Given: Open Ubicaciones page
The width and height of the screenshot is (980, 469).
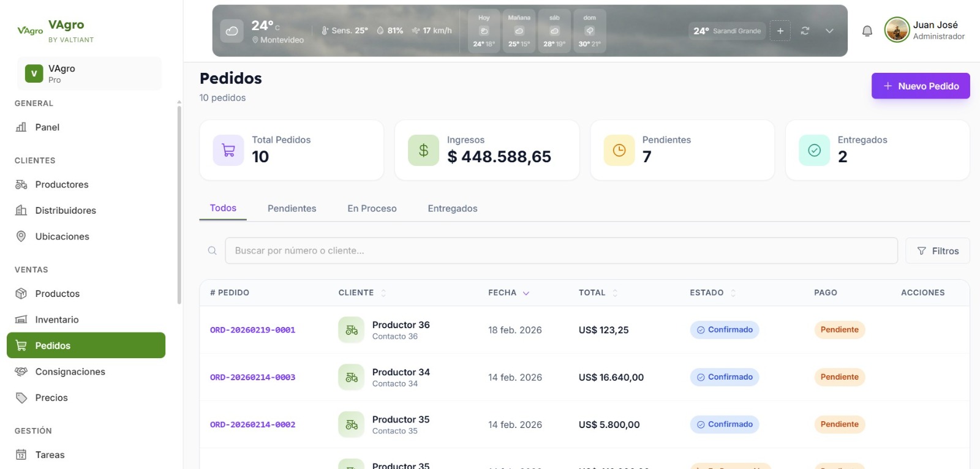Looking at the screenshot, I should tap(62, 236).
